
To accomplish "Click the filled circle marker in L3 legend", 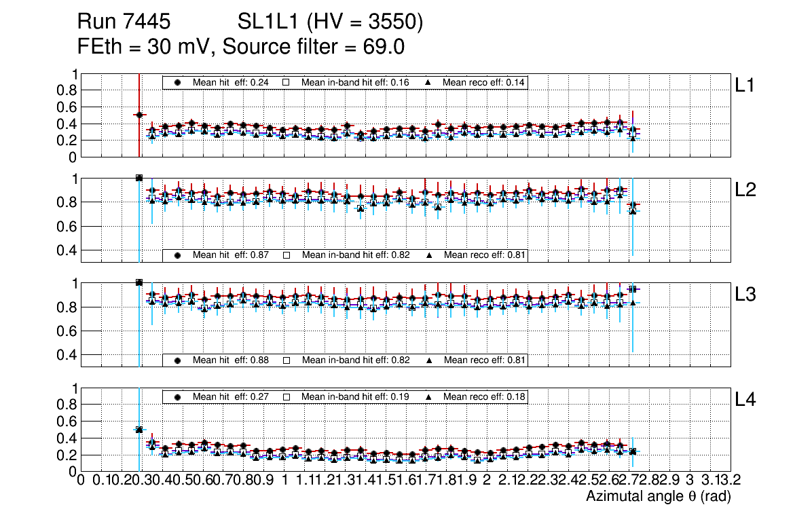I will coord(178,360).
